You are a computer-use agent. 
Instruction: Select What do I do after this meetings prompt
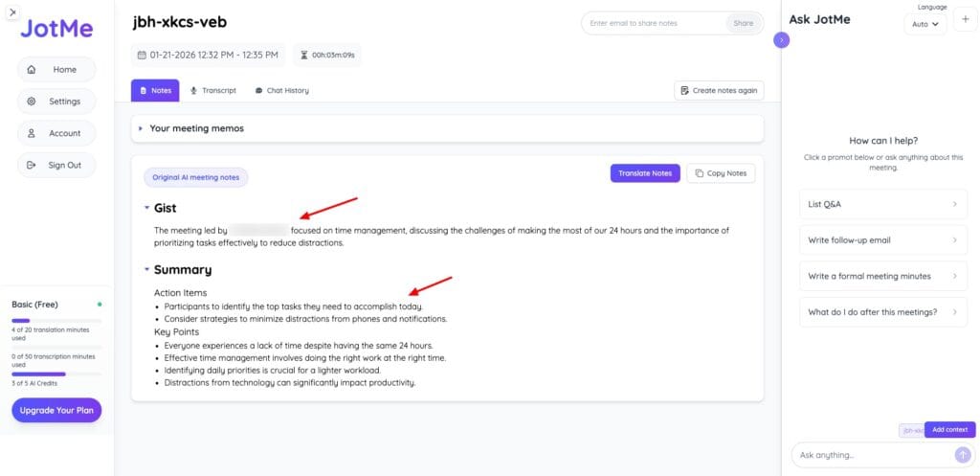click(883, 312)
